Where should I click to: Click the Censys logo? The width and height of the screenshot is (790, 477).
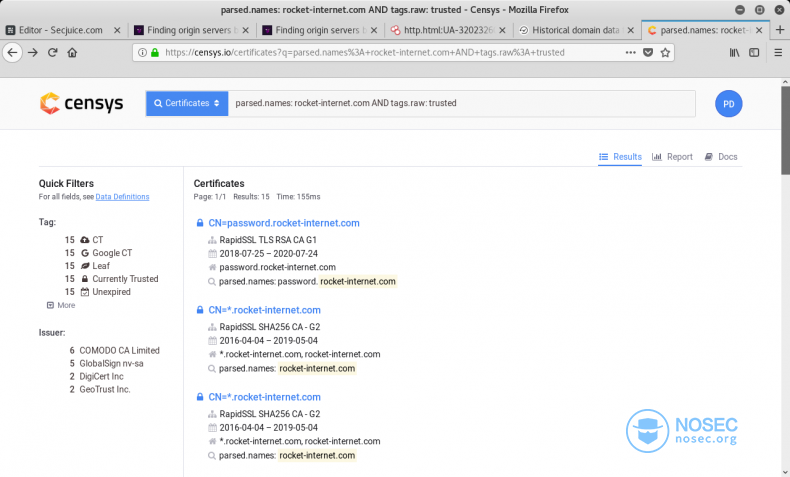coord(81,103)
